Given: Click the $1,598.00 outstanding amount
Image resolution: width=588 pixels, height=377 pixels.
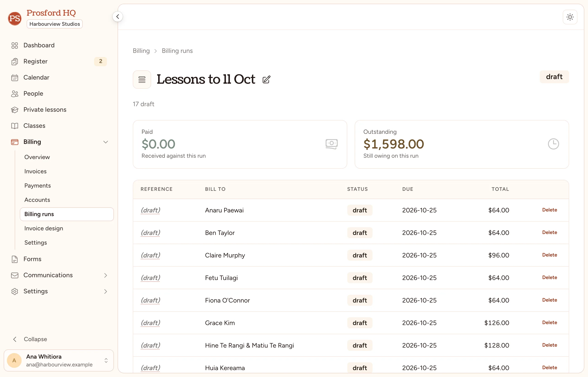Looking at the screenshot, I should [x=393, y=144].
